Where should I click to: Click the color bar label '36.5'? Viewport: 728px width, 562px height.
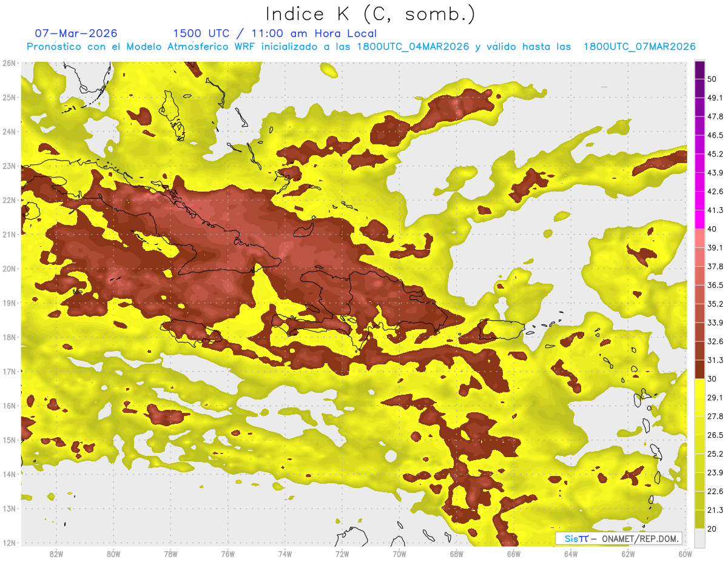click(715, 286)
